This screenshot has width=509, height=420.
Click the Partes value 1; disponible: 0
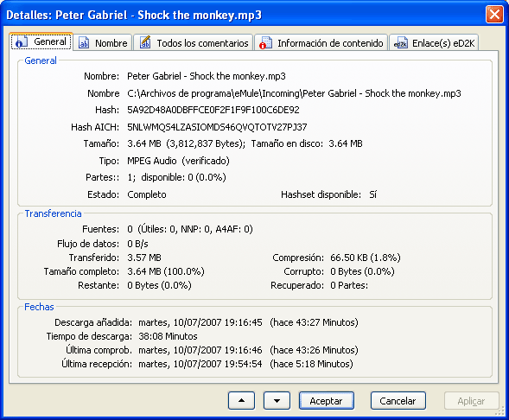tap(176, 177)
